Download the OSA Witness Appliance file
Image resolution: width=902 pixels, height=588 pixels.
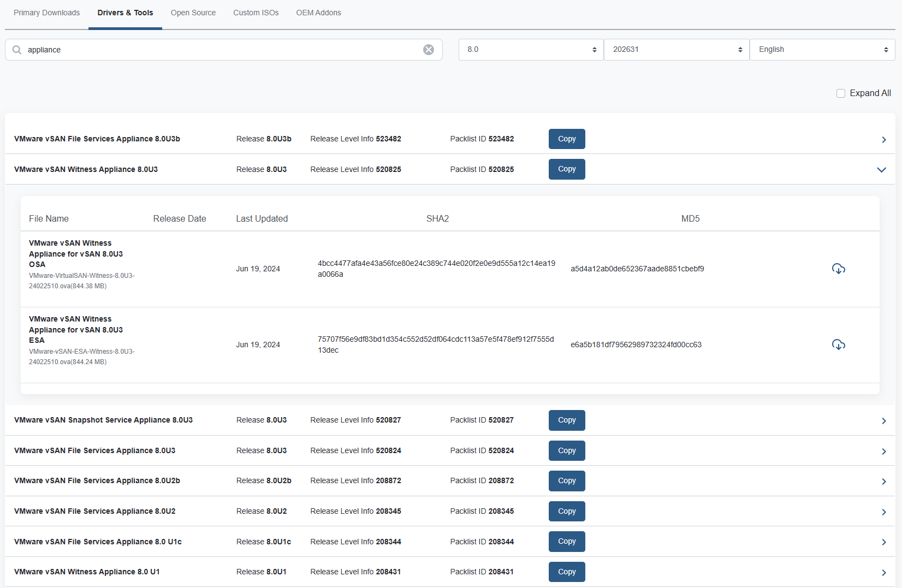pyautogui.click(x=838, y=269)
